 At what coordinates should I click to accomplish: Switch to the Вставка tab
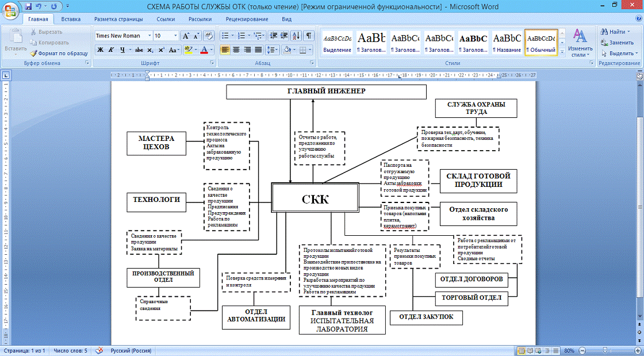coord(71,19)
